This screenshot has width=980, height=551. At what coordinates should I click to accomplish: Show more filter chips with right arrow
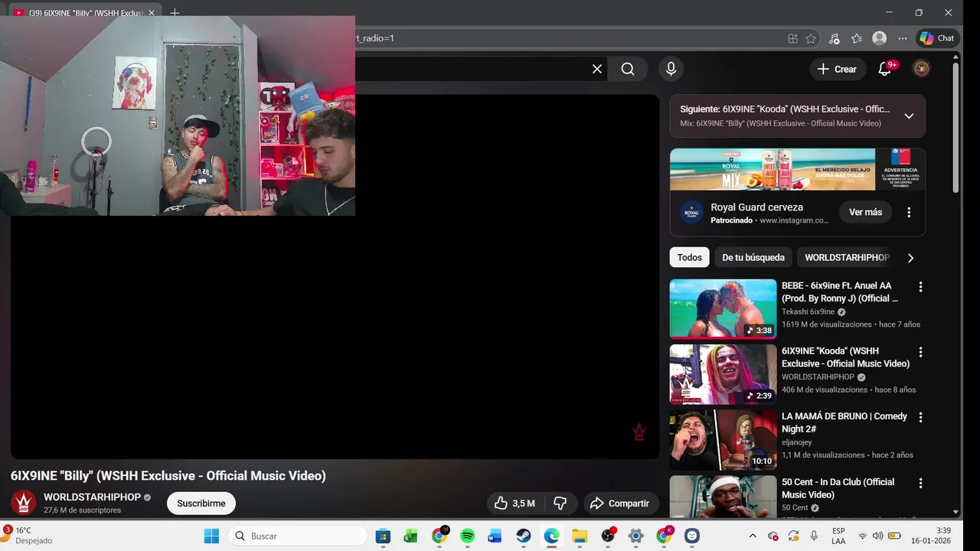910,258
